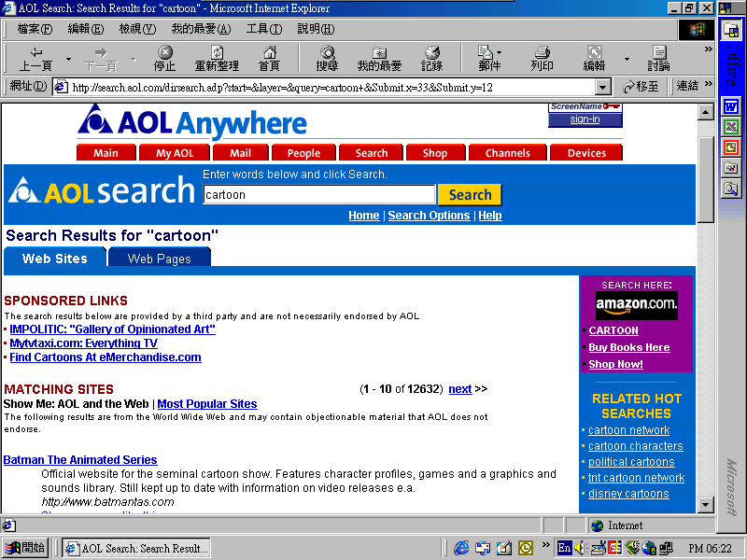Click the next results link

[x=459, y=389]
